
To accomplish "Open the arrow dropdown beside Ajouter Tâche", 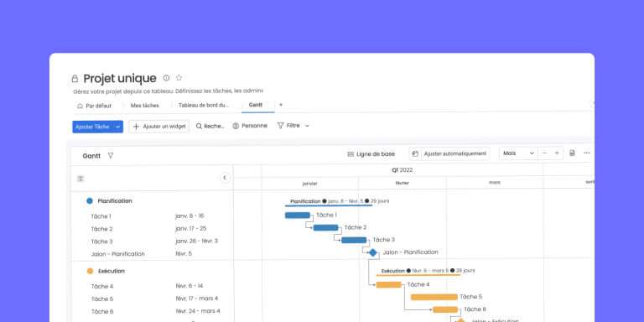I will pyautogui.click(x=118, y=127).
